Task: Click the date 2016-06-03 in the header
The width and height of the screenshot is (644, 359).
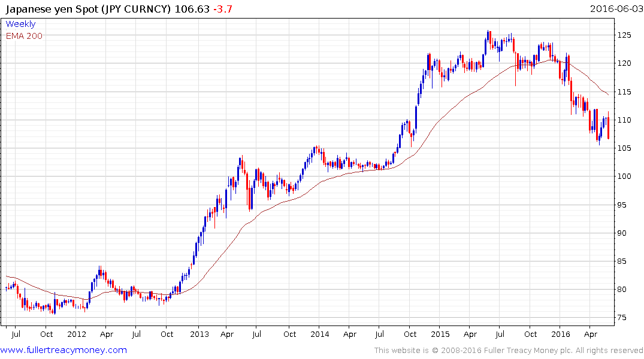Action: 616,8
